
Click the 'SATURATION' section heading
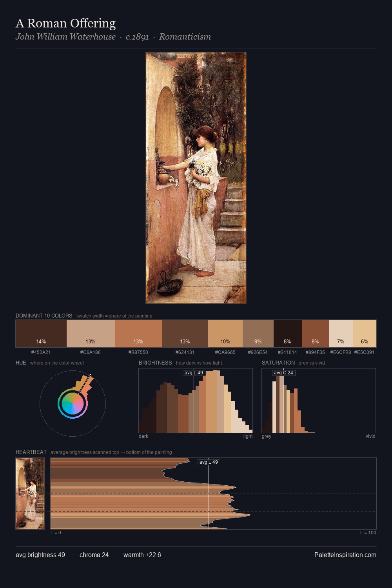click(278, 363)
